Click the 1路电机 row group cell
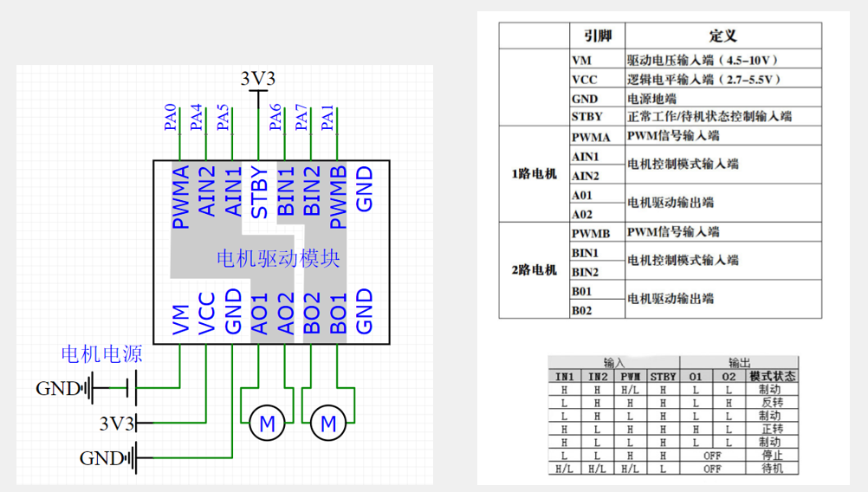 click(x=534, y=174)
